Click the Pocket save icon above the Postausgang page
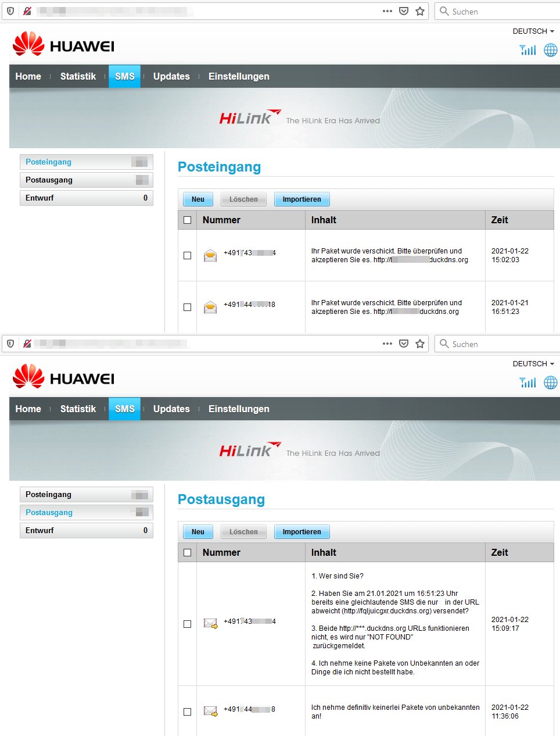Screen dimensions: 560x736 tap(404, 344)
